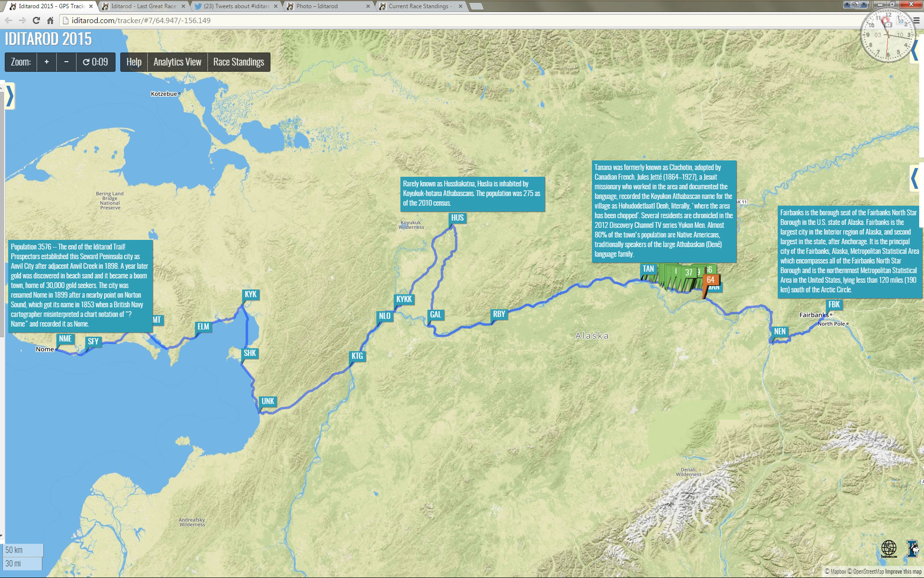Select the KYKK checkpoint marker
This screenshot has width=924, height=578.
point(404,299)
